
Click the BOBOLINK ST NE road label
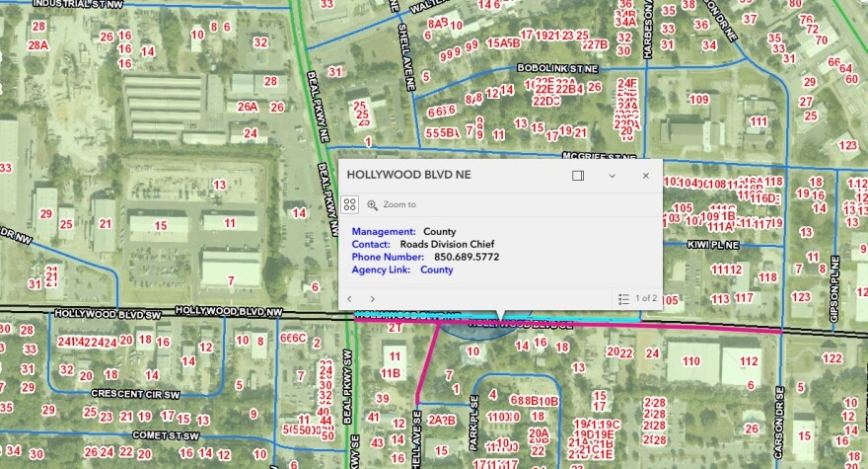click(557, 68)
